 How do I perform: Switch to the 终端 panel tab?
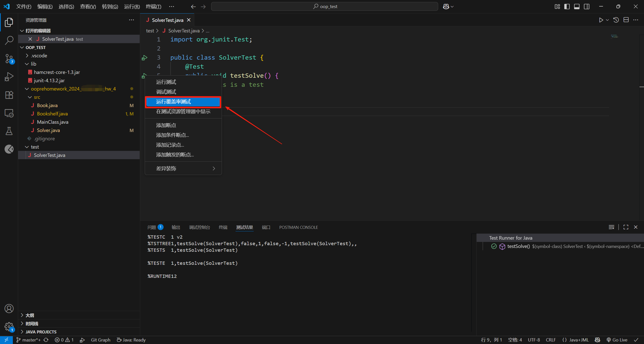pos(223,227)
